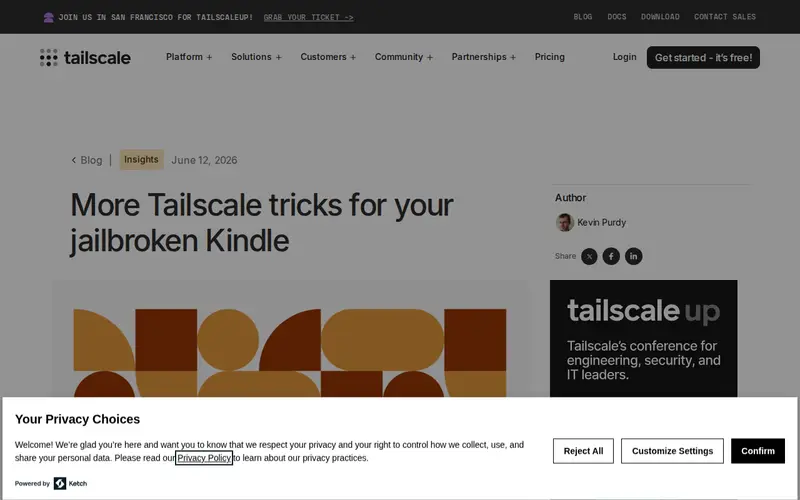Screen dimensions: 800x500
Task: Click the Login link
Action: [624, 57]
